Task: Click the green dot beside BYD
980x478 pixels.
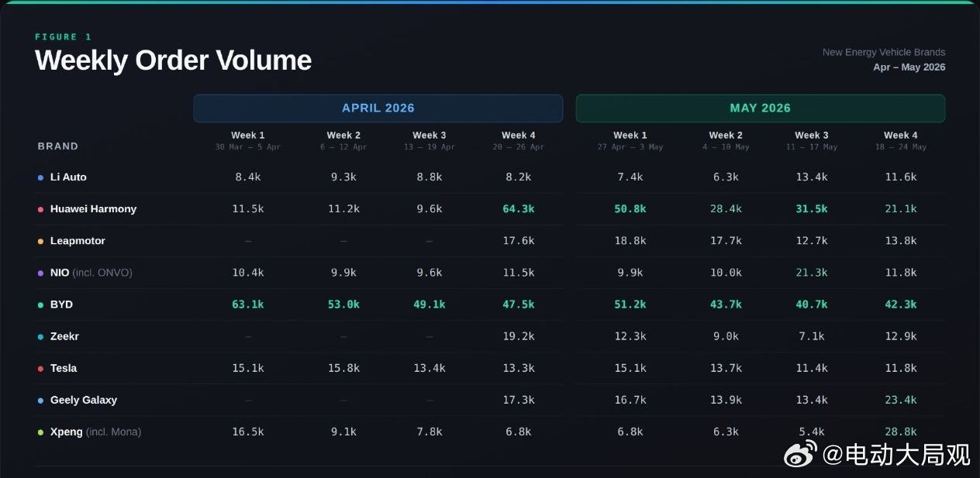Action: point(40,304)
